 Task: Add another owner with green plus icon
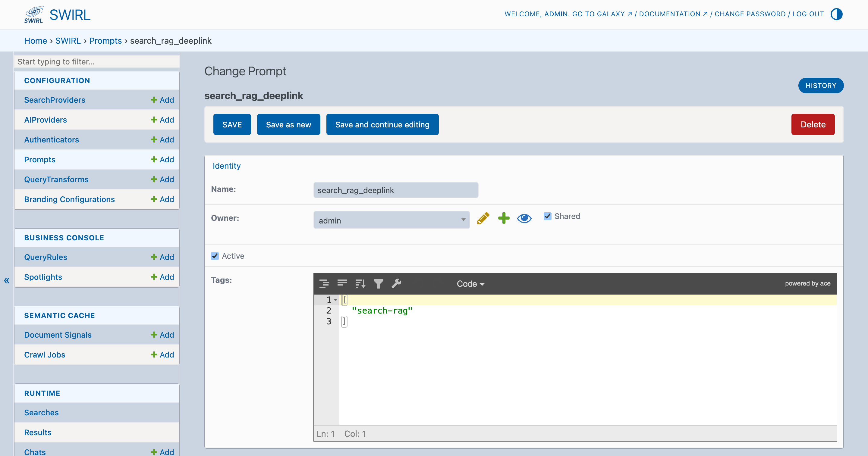click(x=504, y=218)
